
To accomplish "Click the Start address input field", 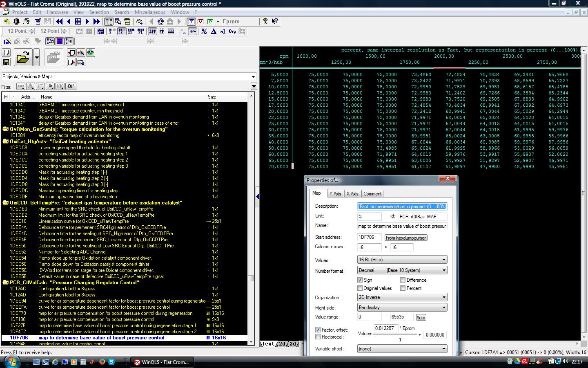I will tap(370, 237).
